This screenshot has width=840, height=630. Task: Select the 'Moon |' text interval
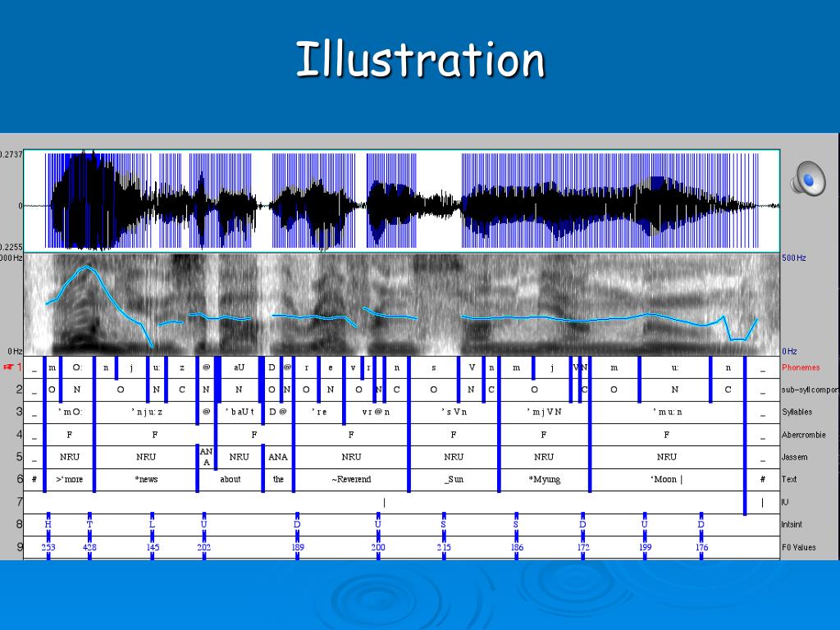click(x=667, y=479)
